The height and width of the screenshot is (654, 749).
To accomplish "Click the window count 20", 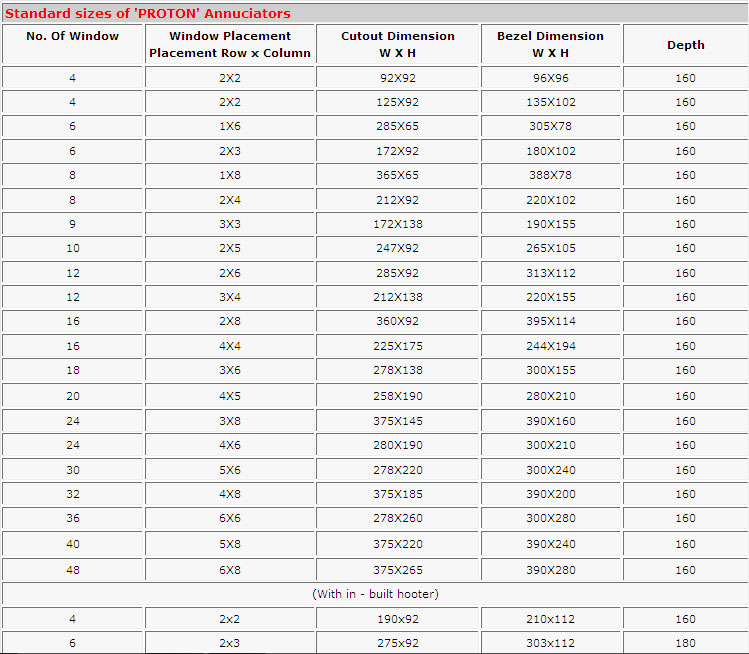I will tap(73, 396).
